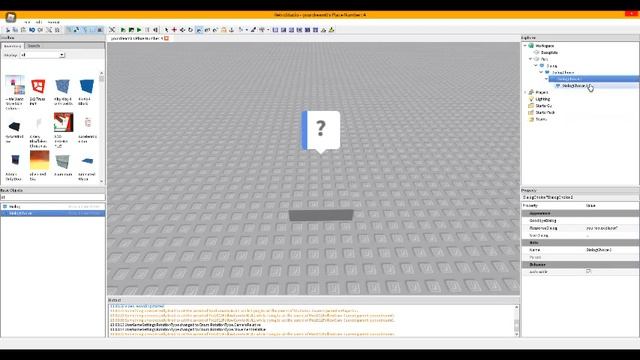
Task: Select Workspace in Explorer tree
Action: pyautogui.click(x=544, y=46)
